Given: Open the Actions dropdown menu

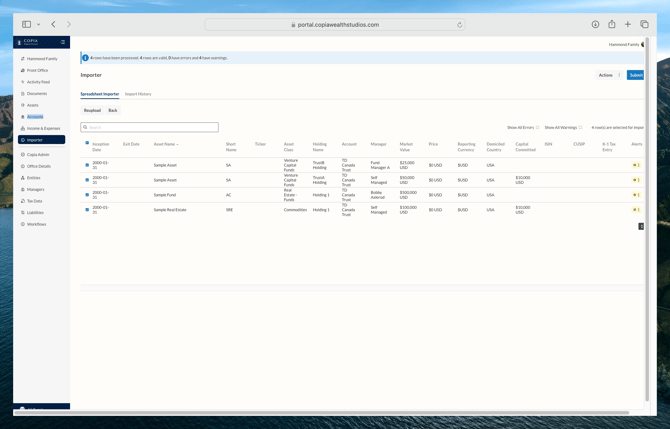Looking at the screenshot, I should point(608,75).
